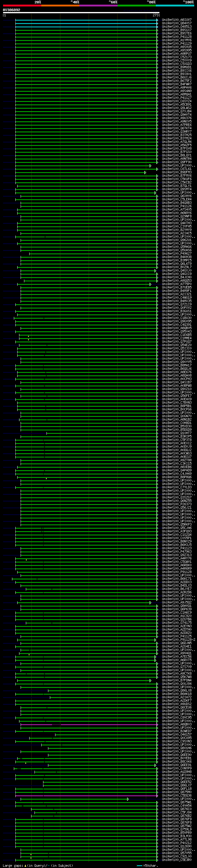Click hit label UniRef100_B4FWR7
Viewport: 197px width, 868px height.
point(176,84)
